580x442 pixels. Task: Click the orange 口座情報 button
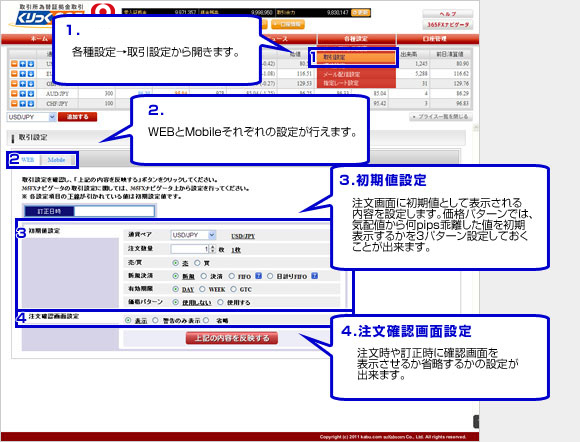[x=288, y=25]
